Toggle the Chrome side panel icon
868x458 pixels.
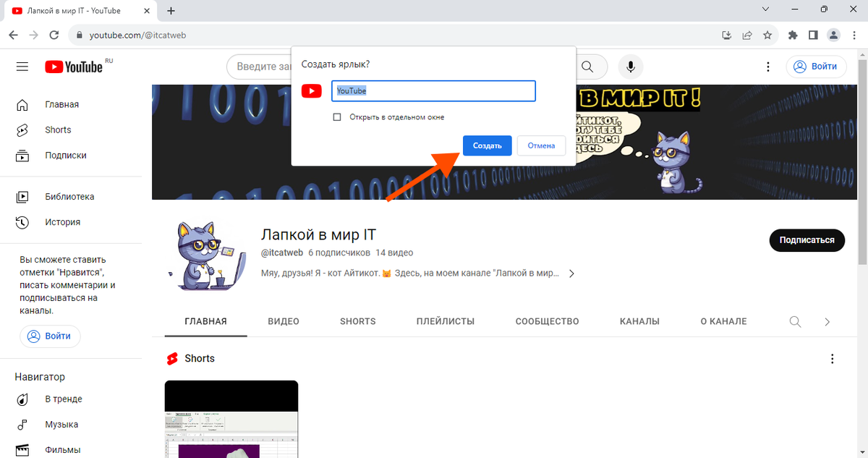coord(813,35)
